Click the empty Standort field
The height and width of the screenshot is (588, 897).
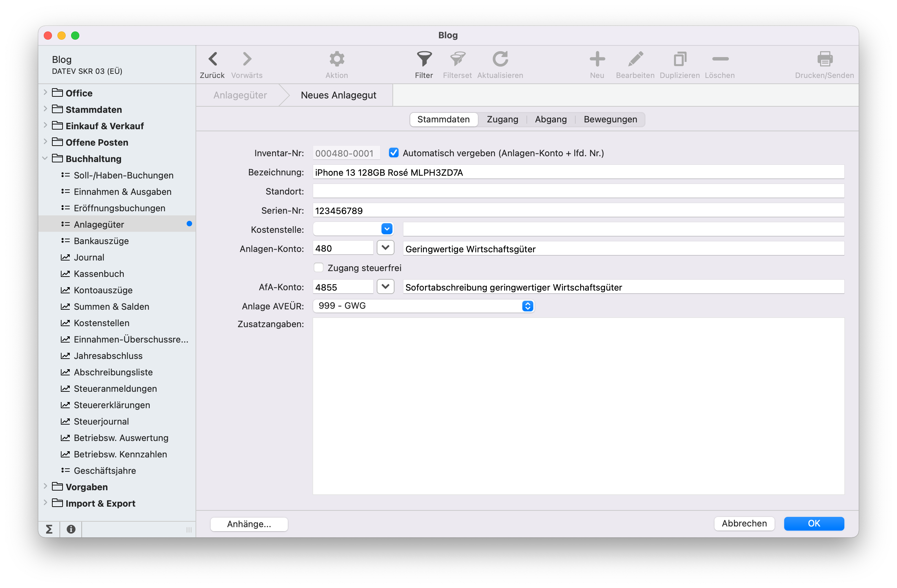(578, 191)
